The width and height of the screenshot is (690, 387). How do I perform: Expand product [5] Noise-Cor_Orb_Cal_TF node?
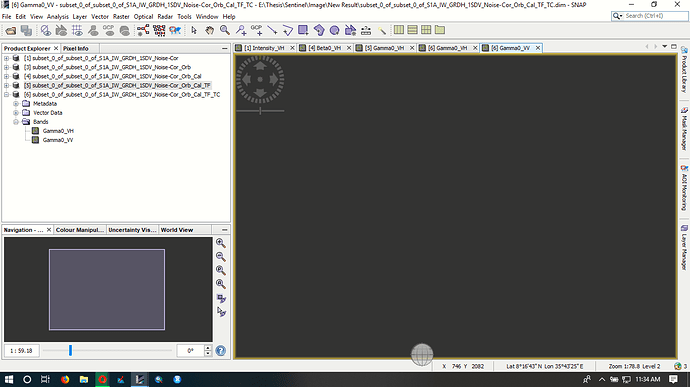[7, 85]
